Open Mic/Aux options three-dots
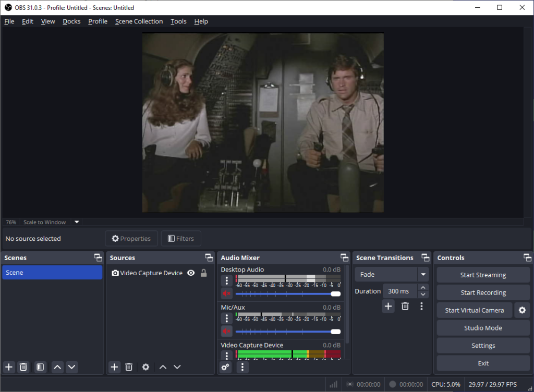534x392 pixels. 227,318
